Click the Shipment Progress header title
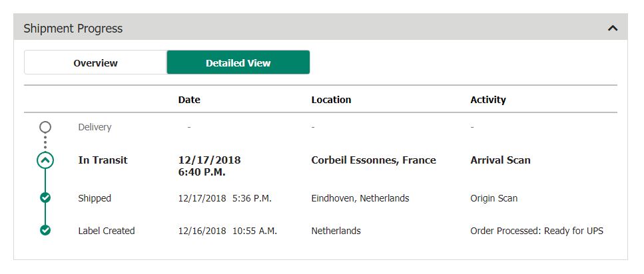644x274 pixels. (73, 29)
